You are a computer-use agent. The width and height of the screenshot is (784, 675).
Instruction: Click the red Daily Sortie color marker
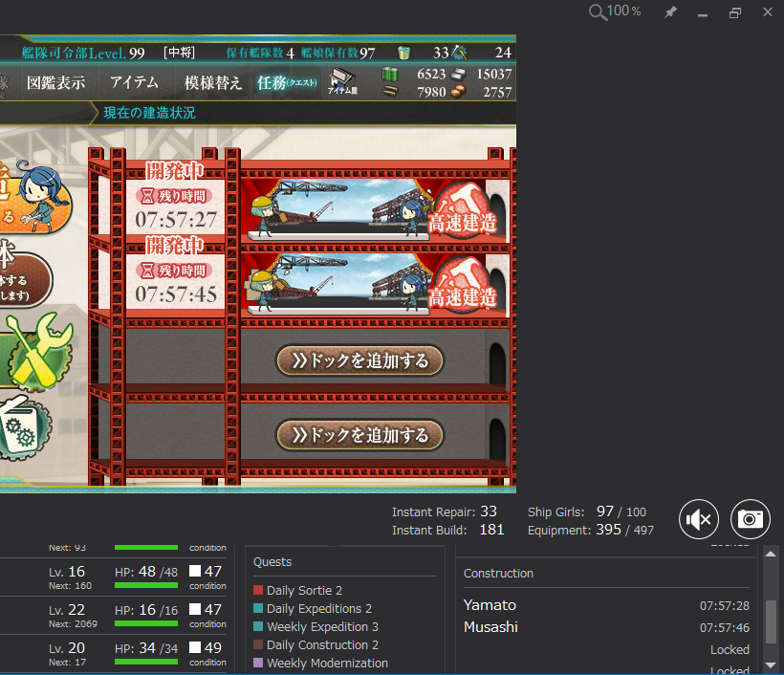tap(258, 591)
